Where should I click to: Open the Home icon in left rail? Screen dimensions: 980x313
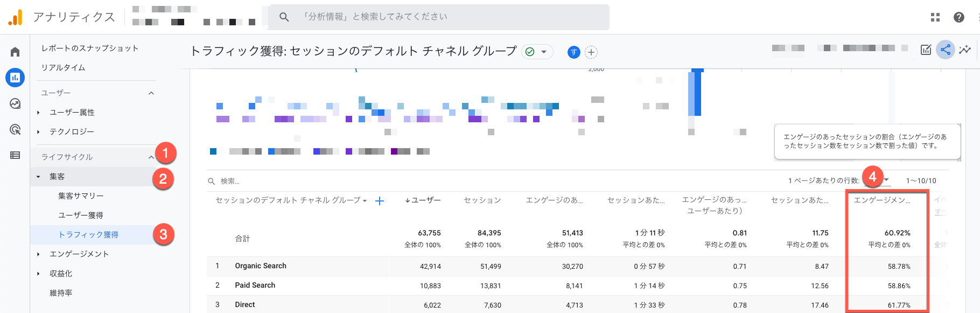pos(15,52)
